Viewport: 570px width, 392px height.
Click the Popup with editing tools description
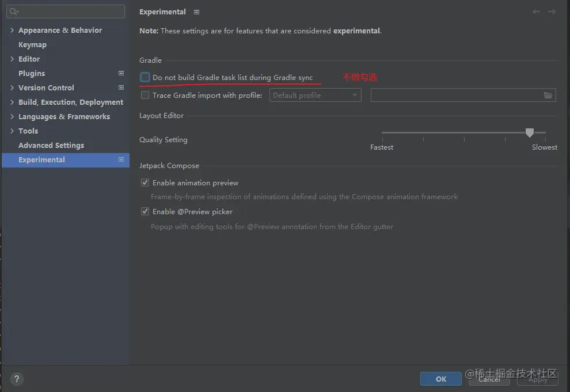(272, 227)
